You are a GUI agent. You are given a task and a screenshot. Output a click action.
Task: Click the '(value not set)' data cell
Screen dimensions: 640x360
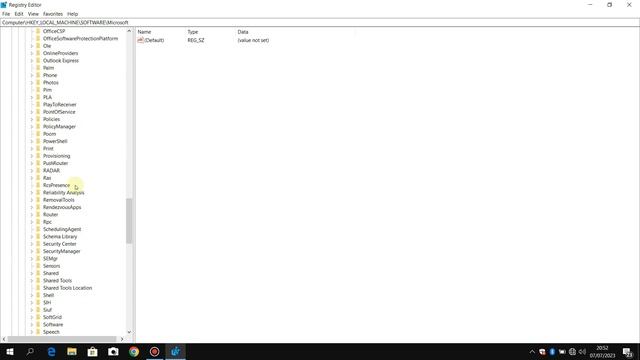(x=253, y=40)
